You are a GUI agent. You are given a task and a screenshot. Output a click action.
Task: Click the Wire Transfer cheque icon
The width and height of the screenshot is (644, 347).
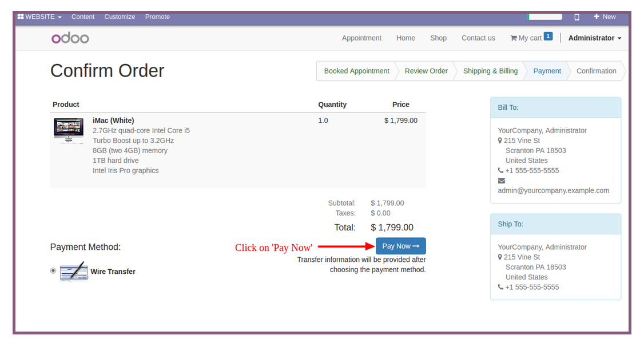(74, 272)
